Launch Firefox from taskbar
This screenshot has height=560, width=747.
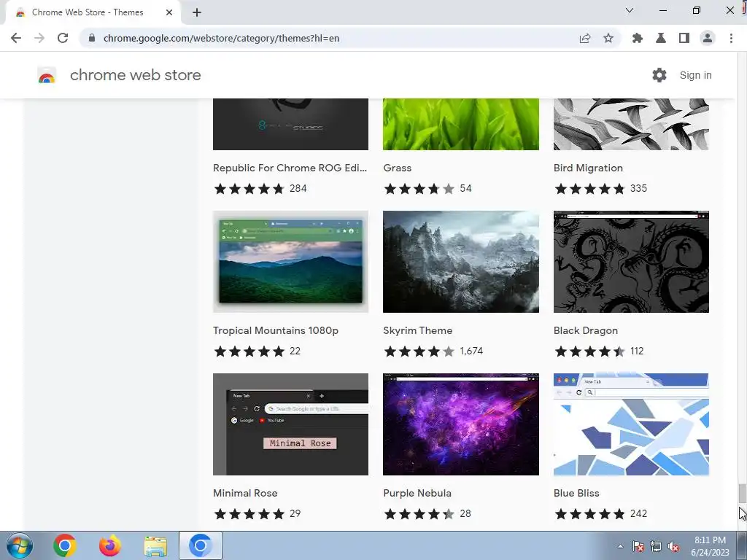[x=110, y=545]
